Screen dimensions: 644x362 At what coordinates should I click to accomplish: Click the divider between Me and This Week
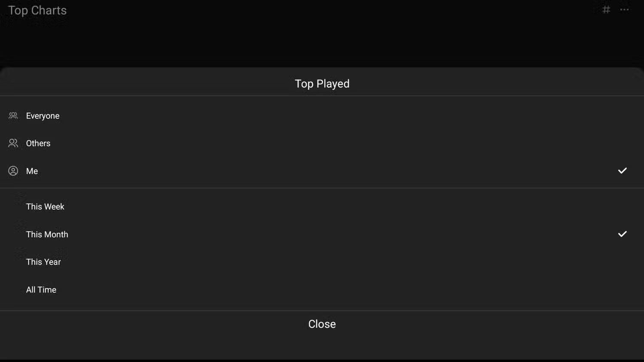click(322, 188)
